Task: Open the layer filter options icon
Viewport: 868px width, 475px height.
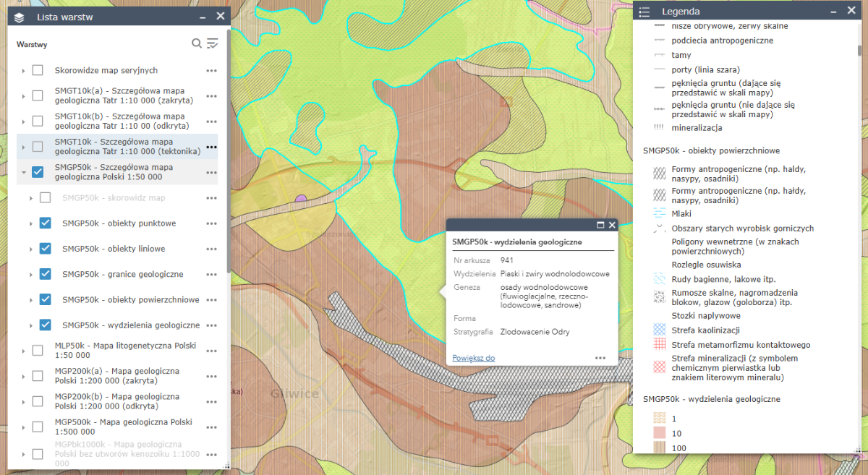Action: 212,43
